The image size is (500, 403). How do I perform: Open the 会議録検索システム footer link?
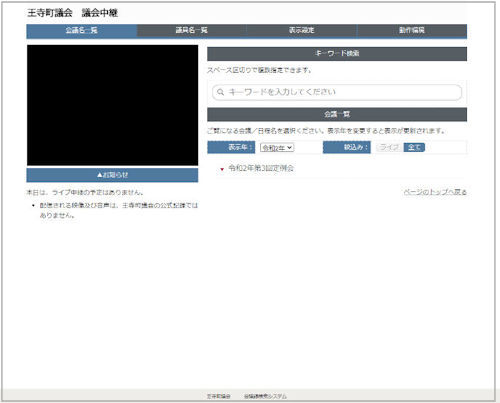[265, 396]
